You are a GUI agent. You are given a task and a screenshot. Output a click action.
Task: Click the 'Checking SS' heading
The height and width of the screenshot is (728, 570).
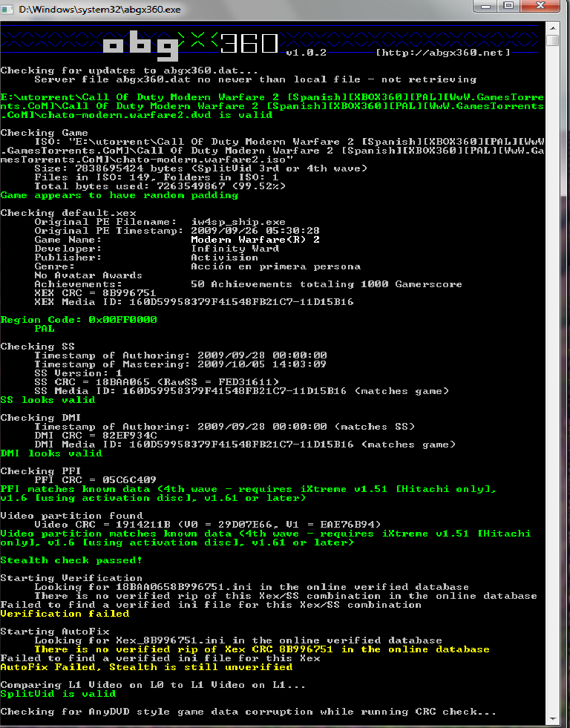[x=37, y=347]
